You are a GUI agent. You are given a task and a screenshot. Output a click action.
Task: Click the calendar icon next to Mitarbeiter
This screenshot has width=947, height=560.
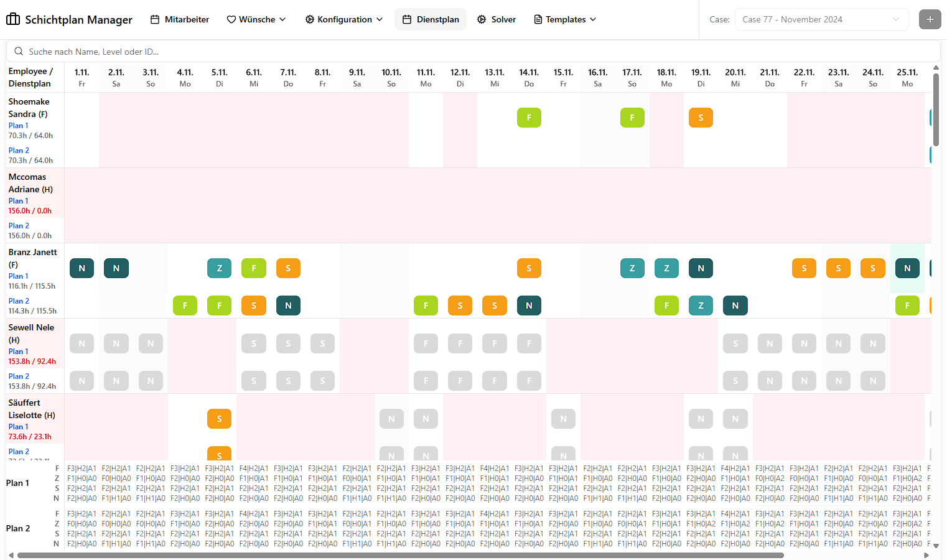[x=155, y=19]
